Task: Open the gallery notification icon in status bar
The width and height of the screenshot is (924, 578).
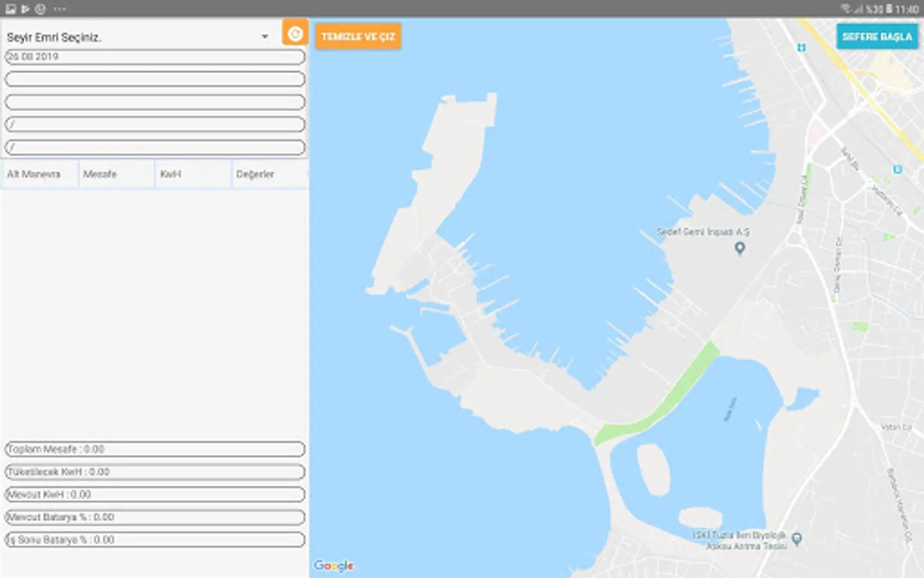Action: pos(10,9)
